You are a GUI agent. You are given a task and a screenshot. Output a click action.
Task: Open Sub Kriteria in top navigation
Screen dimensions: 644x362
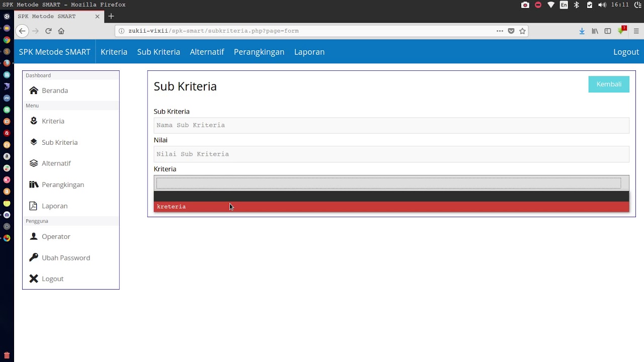pyautogui.click(x=158, y=52)
